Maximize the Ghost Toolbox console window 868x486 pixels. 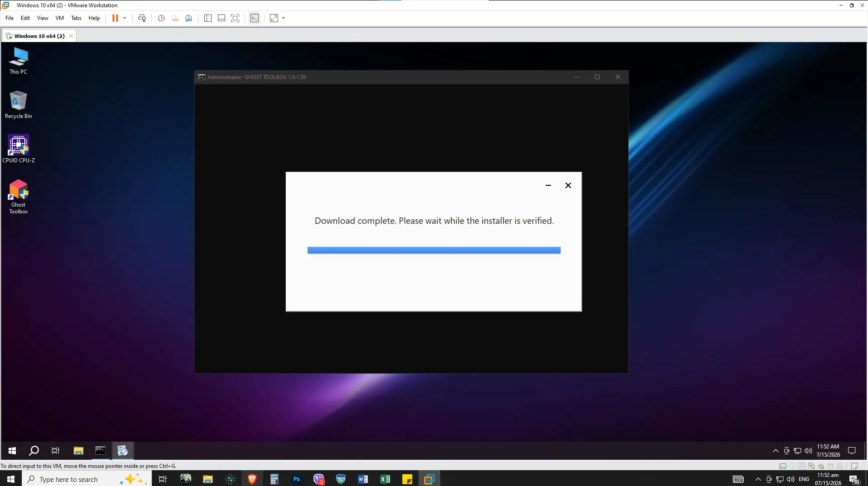tap(597, 77)
